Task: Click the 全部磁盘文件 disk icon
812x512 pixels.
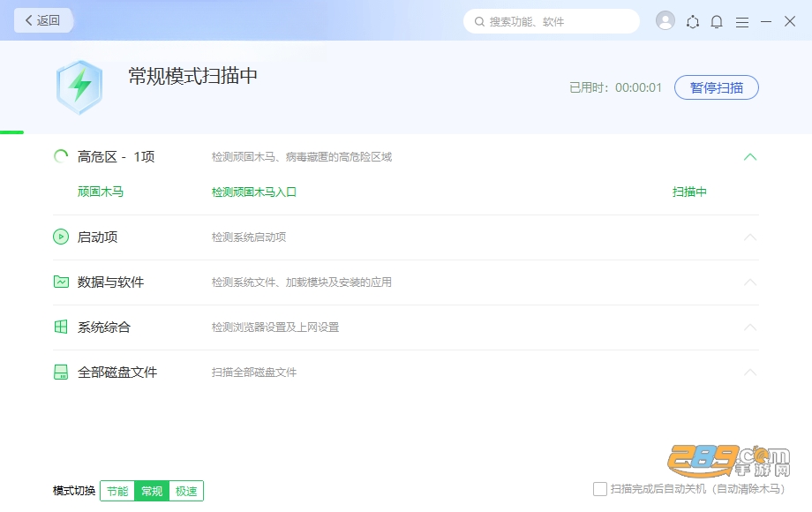Action: 61,372
